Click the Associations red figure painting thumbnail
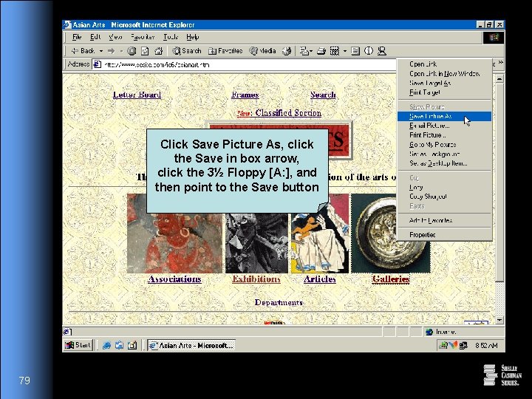Image resolution: width=532 pixels, height=399 pixels. [x=174, y=243]
